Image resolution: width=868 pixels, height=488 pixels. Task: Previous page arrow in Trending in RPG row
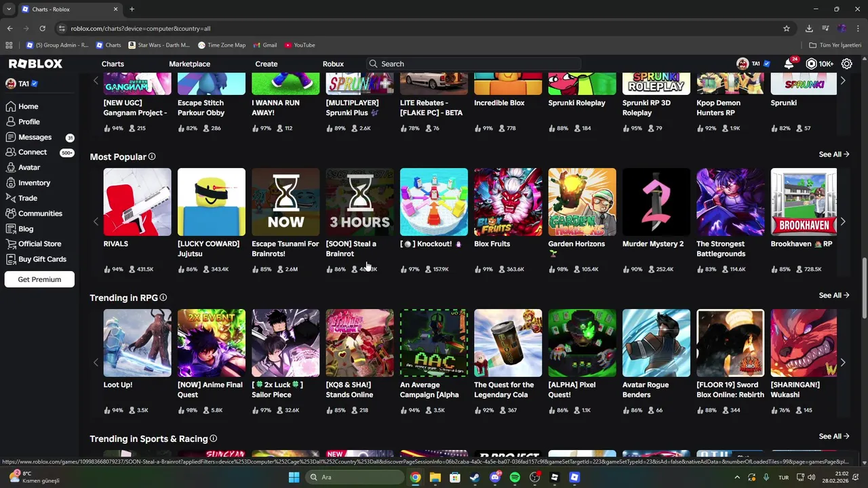coord(96,363)
